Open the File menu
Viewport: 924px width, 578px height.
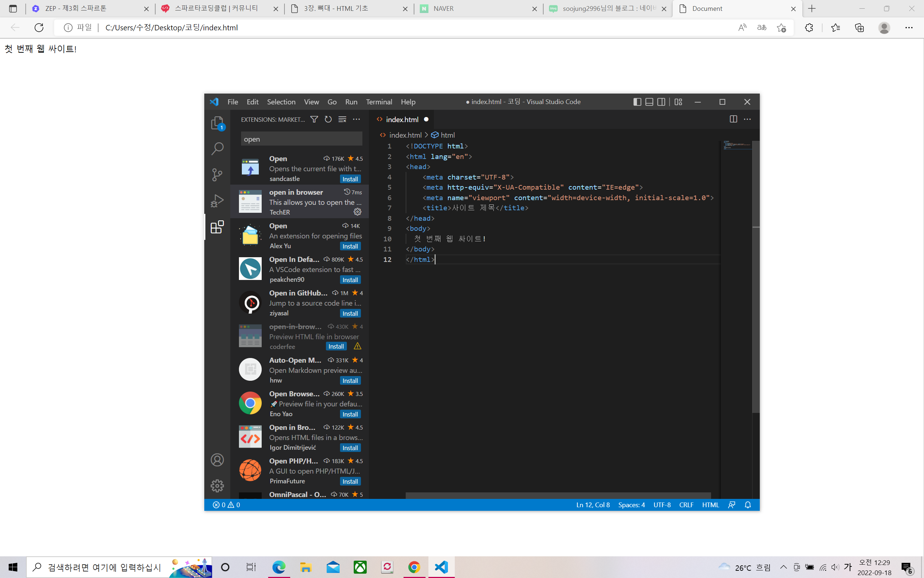[232, 102]
